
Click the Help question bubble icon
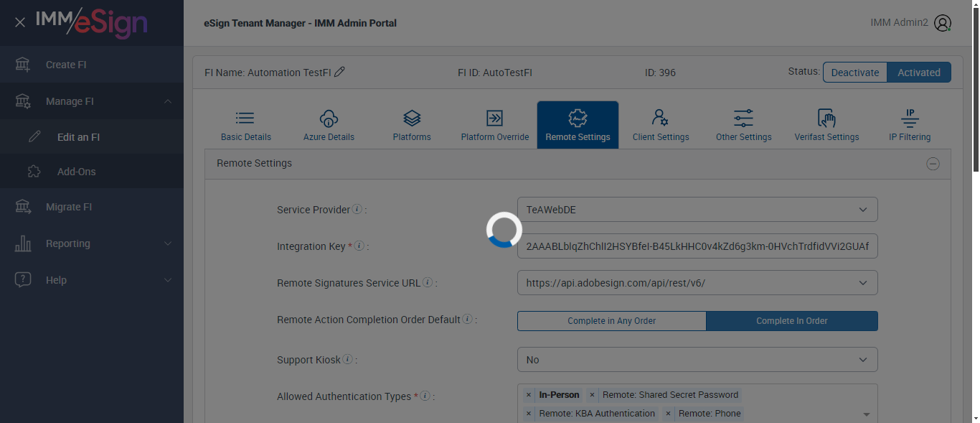click(23, 280)
